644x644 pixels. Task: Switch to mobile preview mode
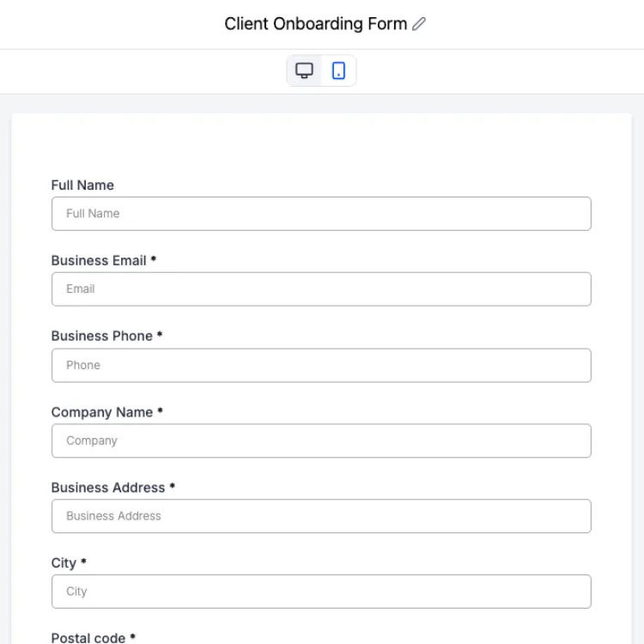tap(338, 70)
